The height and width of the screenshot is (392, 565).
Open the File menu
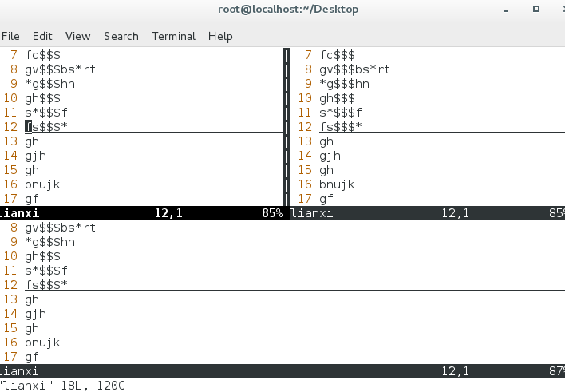tap(10, 37)
